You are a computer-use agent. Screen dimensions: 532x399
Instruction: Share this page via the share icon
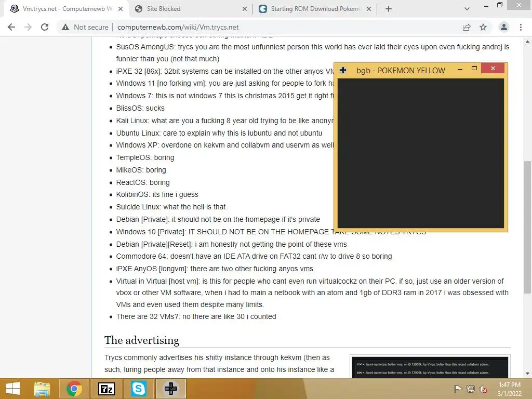tap(467, 27)
